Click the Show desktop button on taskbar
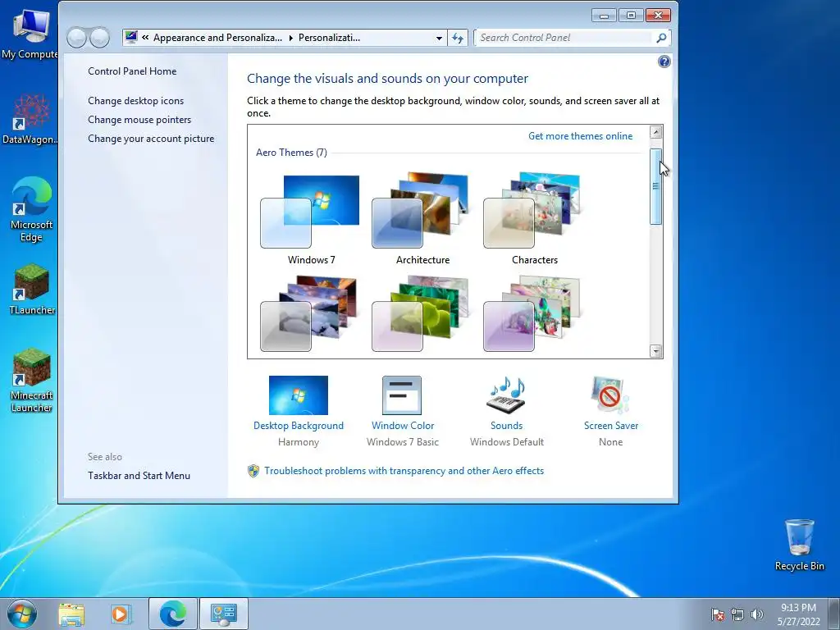The image size is (840, 630). 834,614
